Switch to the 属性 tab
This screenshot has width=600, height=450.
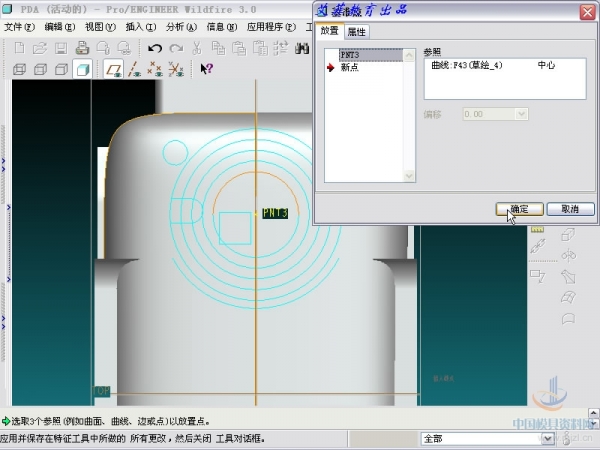click(x=357, y=32)
